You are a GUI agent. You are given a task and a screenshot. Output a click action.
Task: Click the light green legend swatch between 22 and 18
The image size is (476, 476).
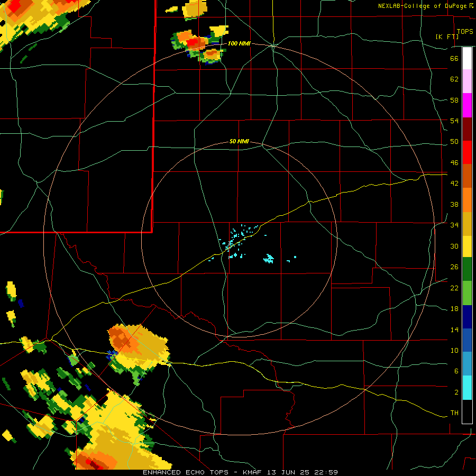[467, 293]
